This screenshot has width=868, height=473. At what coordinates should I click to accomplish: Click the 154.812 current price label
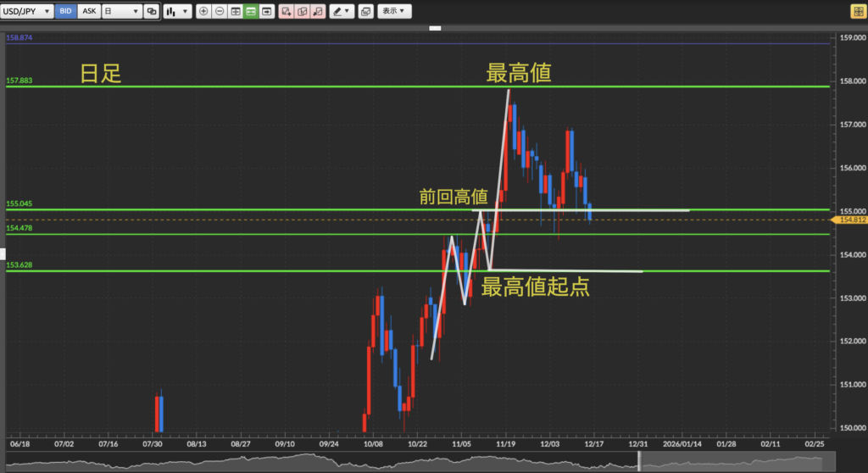pos(850,220)
